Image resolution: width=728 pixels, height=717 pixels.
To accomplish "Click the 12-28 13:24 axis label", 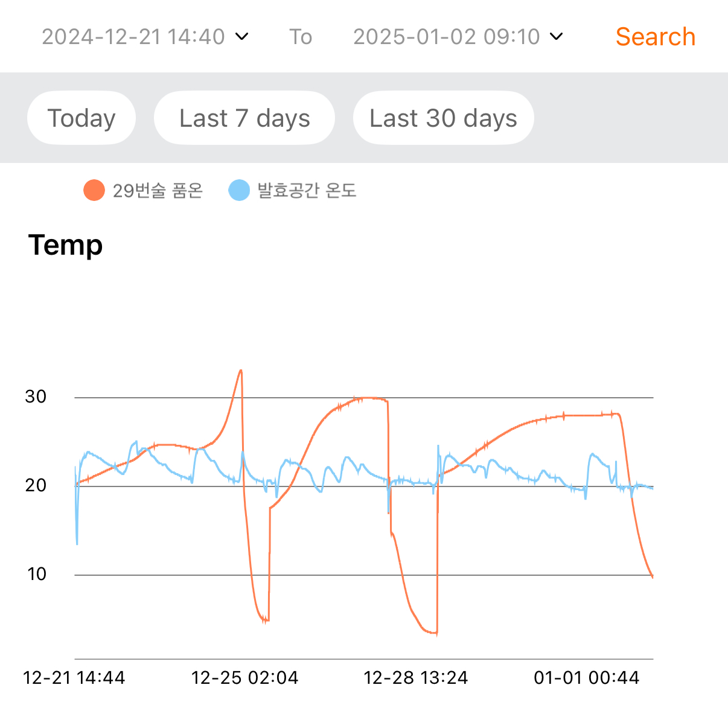I will click(416, 678).
